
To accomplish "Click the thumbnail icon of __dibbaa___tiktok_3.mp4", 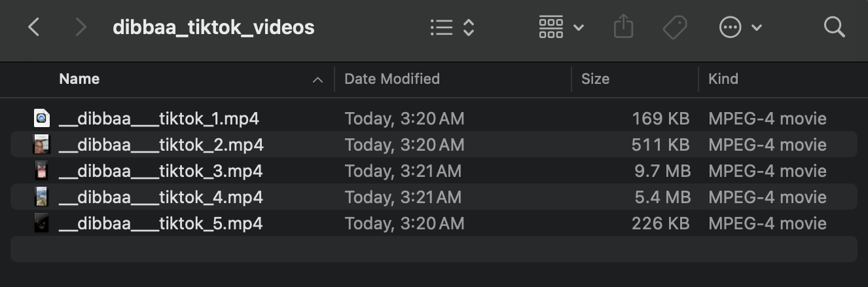I will point(42,170).
